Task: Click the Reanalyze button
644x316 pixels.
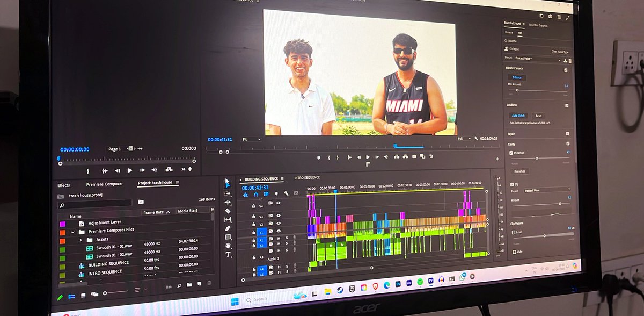Action: click(x=519, y=171)
